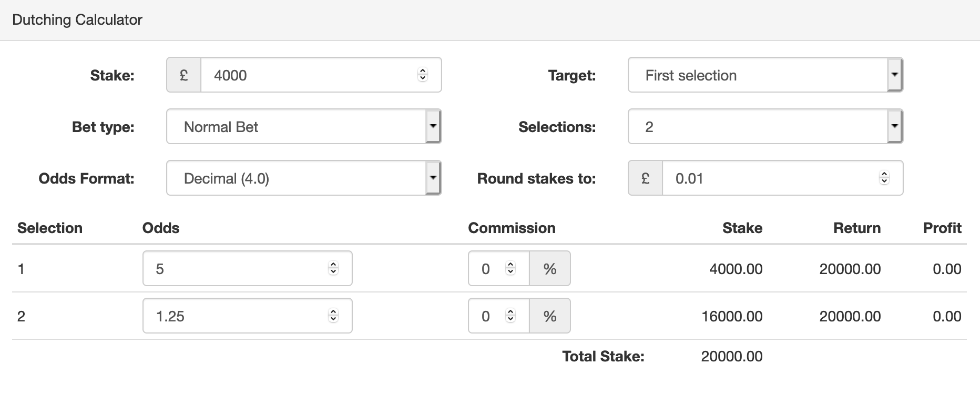Focus the Stake amount input
The image size is (980, 404).
[x=310, y=75]
